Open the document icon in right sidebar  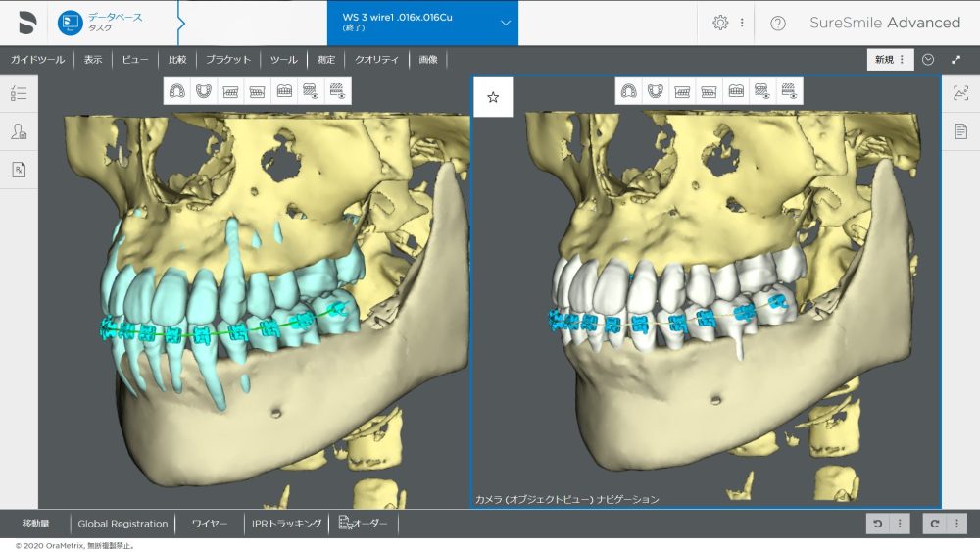(x=961, y=131)
